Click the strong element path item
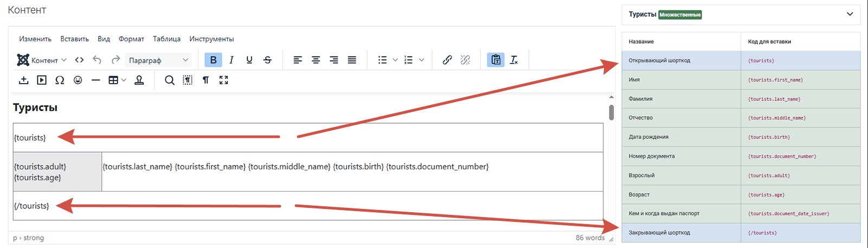This screenshot has height=248, width=868. (x=34, y=238)
